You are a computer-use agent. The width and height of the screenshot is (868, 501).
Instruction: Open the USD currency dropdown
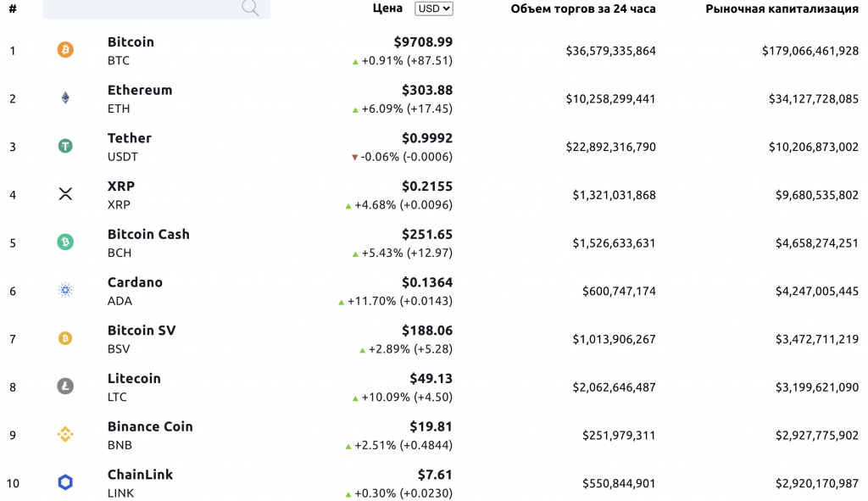(432, 8)
